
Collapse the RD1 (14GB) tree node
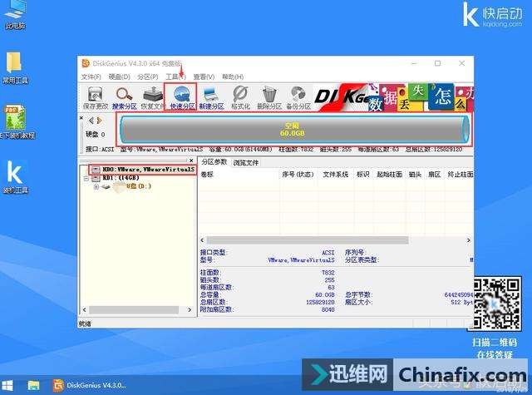coord(86,178)
